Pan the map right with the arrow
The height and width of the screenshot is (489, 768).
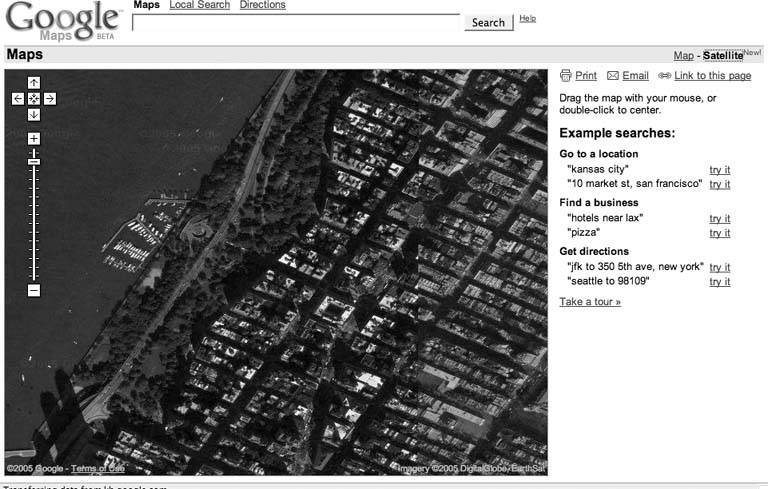click(x=49, y=98)
